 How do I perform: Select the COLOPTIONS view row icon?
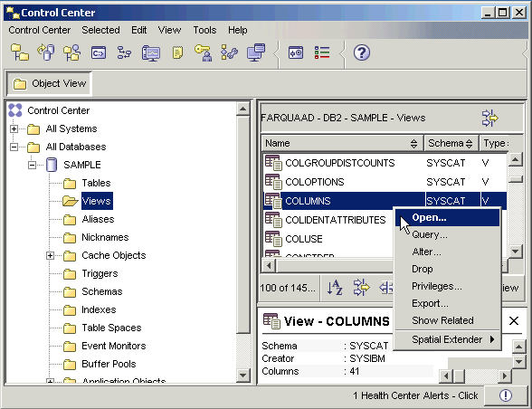pos(273,182)
